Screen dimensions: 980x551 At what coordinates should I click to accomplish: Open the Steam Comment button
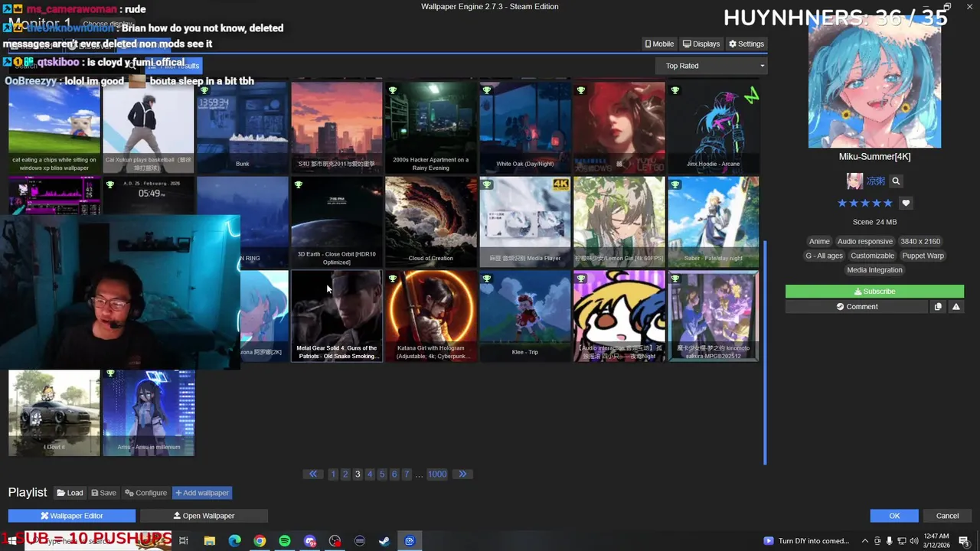coord(856,307)
